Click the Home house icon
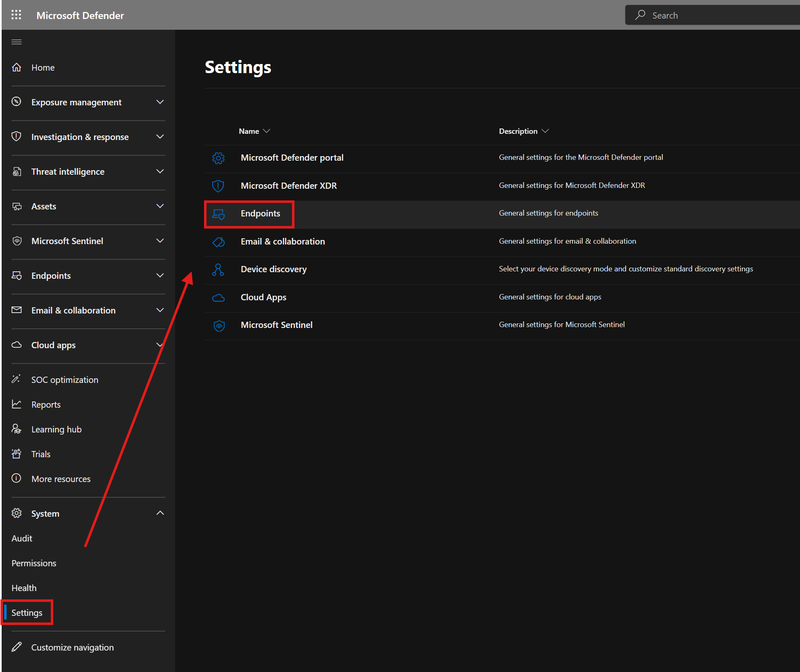 (17, 67)
